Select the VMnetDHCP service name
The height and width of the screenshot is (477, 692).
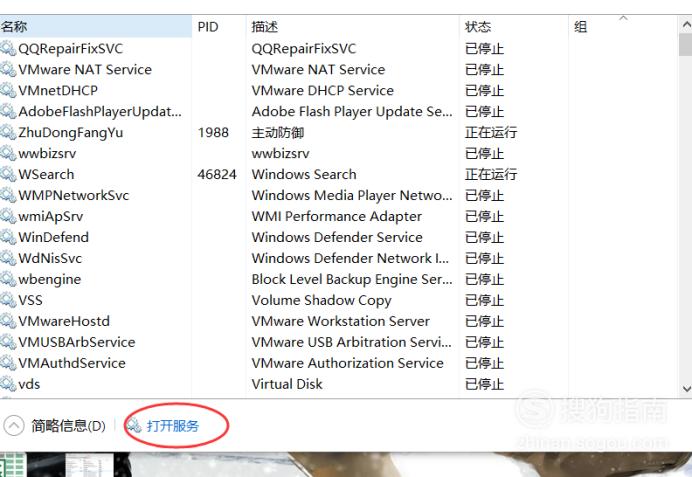tap(58, 90)
